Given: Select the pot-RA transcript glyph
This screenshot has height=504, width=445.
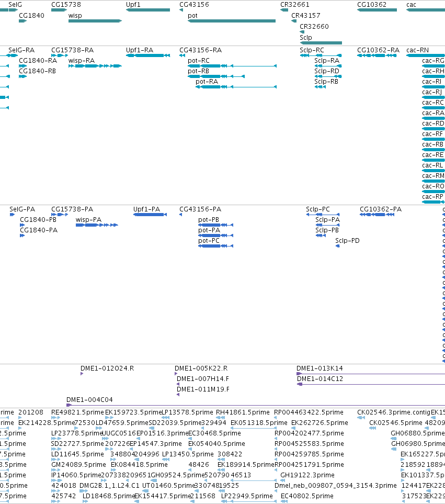Looking at the screenshot, I should 236,87.
